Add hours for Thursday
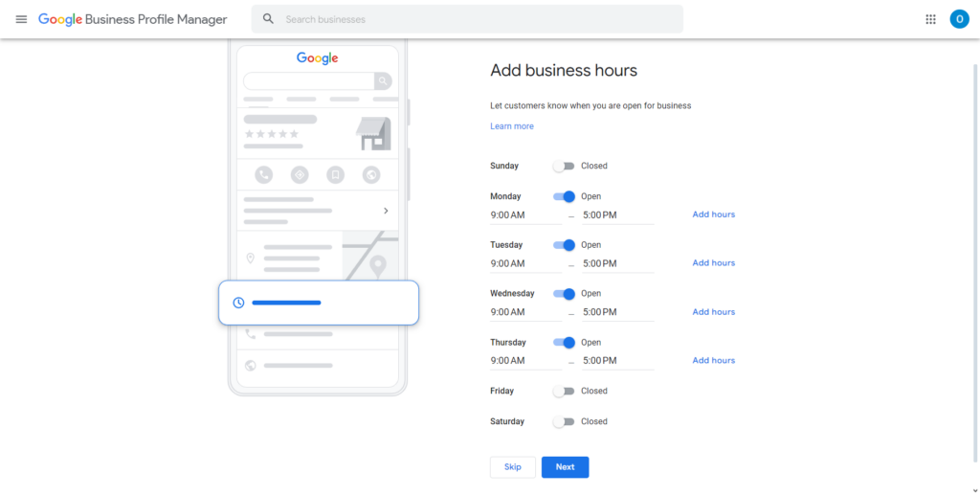Image resolution: width=980 pixels, height=495 pixels. [714, 361]
